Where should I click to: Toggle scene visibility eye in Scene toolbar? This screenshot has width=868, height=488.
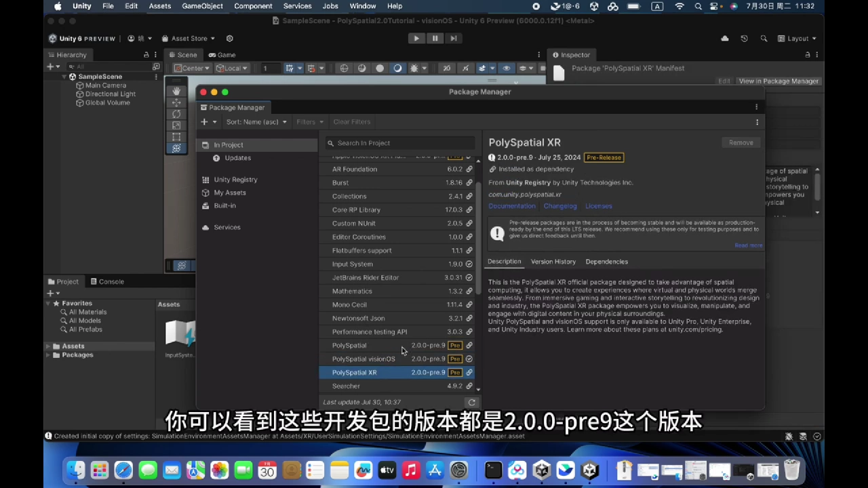pos(507,68)
